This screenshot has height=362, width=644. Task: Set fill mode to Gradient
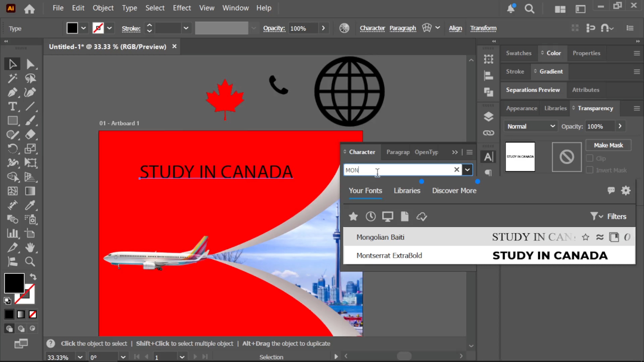(21, 314)
